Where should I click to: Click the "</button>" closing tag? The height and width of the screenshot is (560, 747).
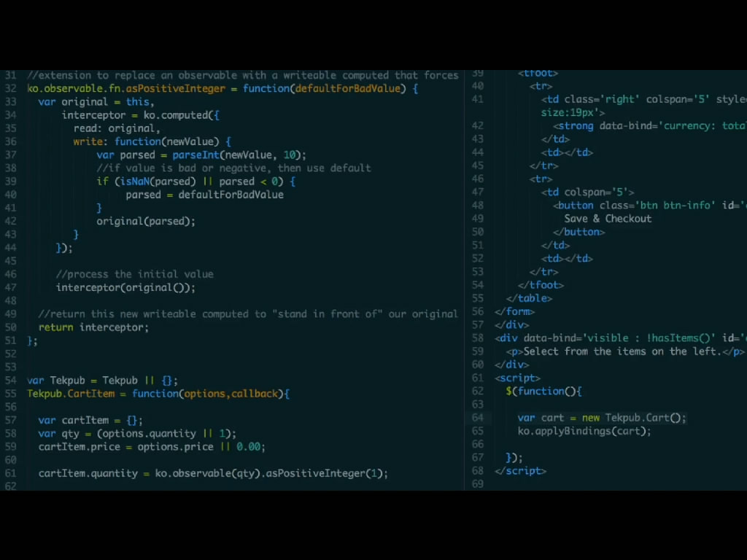pyautogui.click(x=578, y=233)
